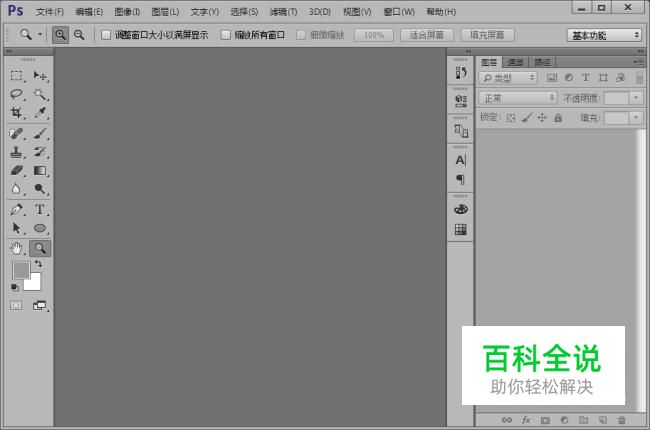The height and width of the screenshot is (430, 650).
Task: Open the History panel icon
Action: coord(461,73)
